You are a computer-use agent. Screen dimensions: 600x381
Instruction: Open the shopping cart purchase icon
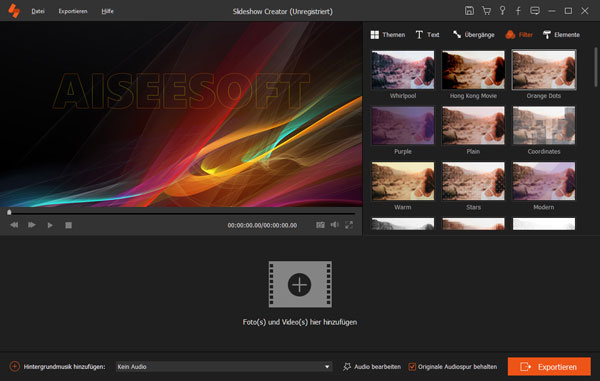click(486, 11)
